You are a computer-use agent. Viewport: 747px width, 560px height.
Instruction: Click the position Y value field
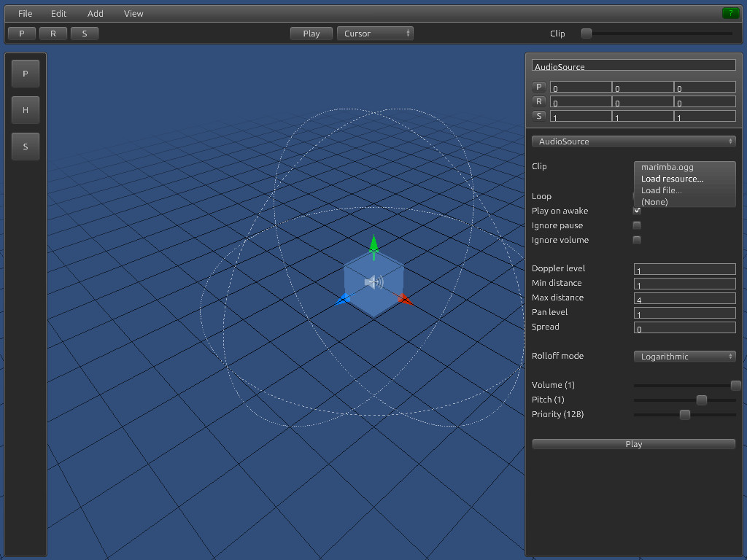tap(643, 87)
